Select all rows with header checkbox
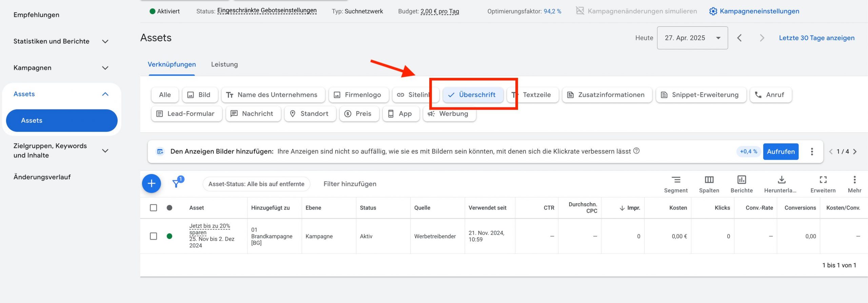The height and width of the screenshot is (303, 868). (154, 208)
